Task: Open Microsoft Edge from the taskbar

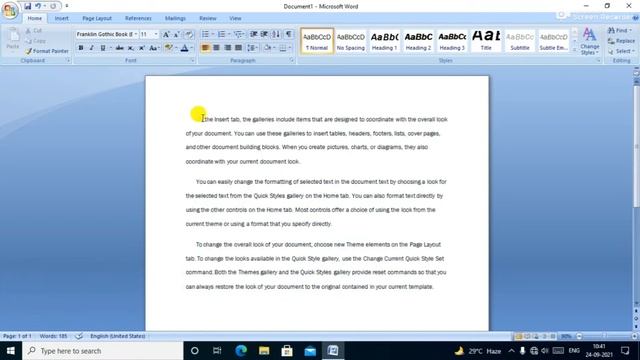Action: point(241,351)
